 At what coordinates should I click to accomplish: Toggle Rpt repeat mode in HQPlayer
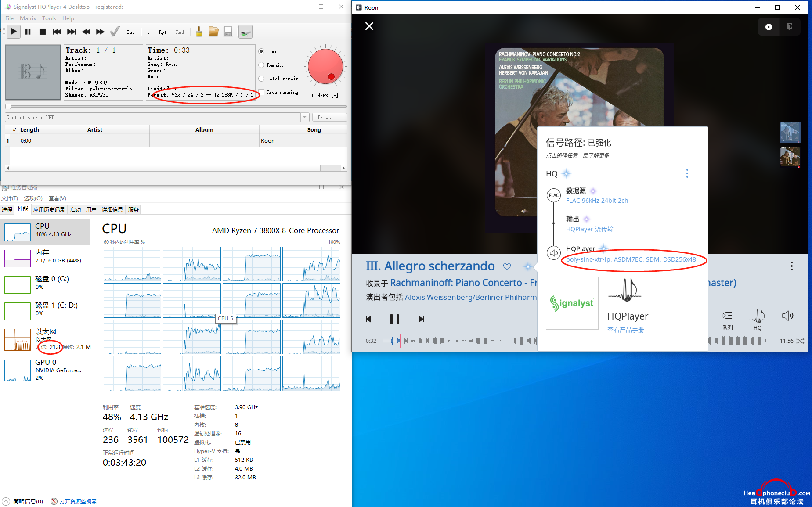[x=162, y=32]
